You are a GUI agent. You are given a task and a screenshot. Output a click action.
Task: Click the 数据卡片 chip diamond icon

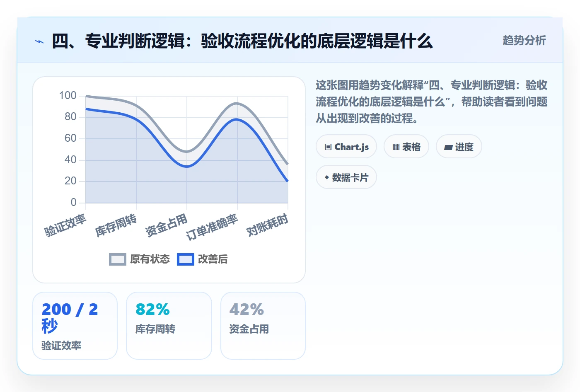pos(327,177)
